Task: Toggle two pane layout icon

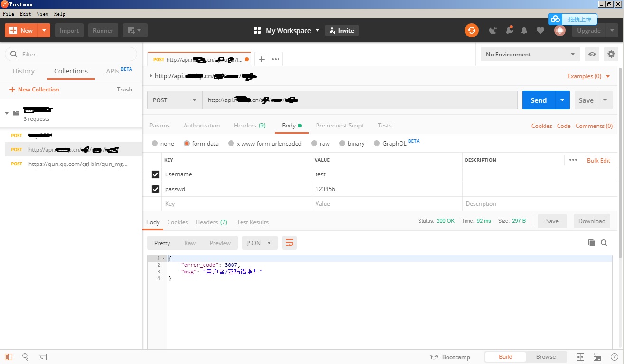Action: point(580,357)
